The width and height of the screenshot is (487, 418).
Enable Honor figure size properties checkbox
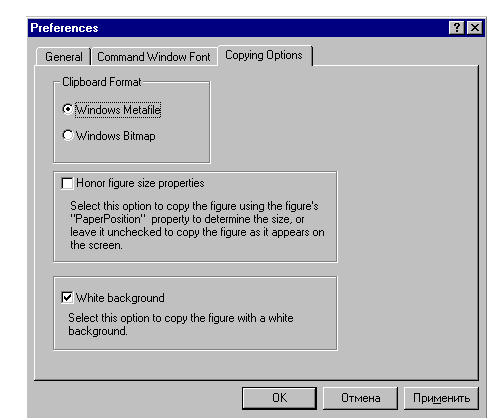tap(67, 183)
